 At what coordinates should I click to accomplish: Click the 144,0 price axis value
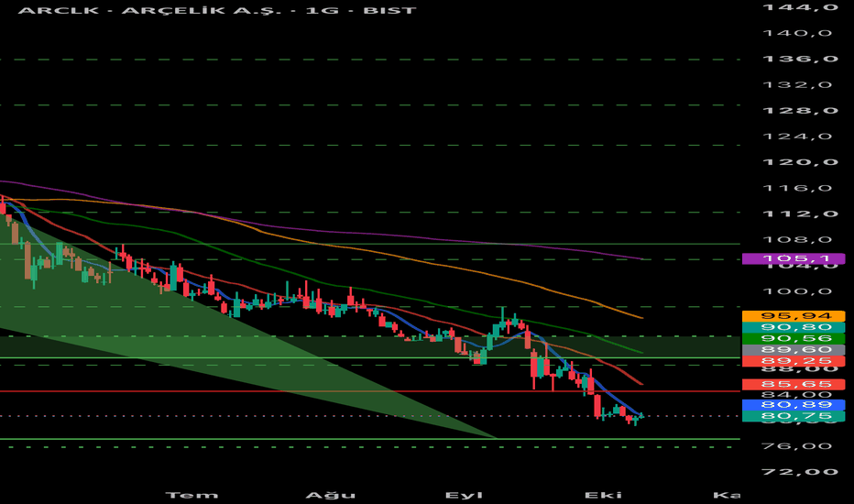[x=800, y=7]
